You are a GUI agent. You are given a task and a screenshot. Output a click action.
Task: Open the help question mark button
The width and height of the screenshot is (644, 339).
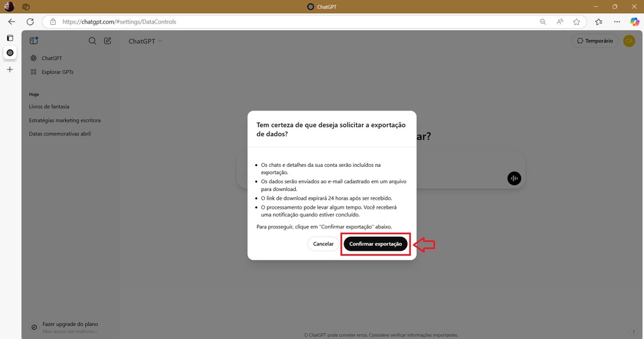tap(634, 332)
